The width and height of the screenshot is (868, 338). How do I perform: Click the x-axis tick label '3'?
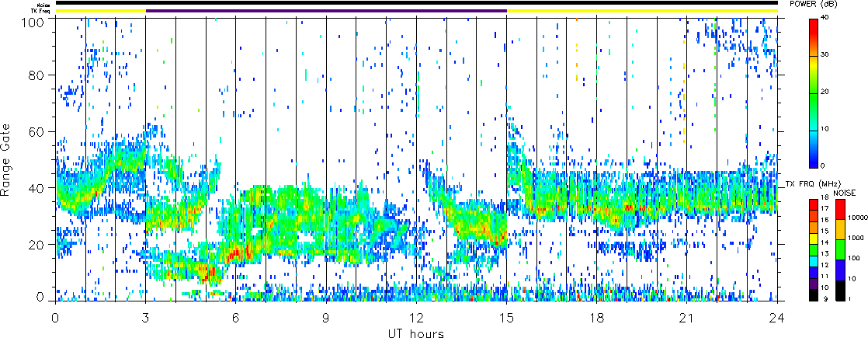(146, 318)
